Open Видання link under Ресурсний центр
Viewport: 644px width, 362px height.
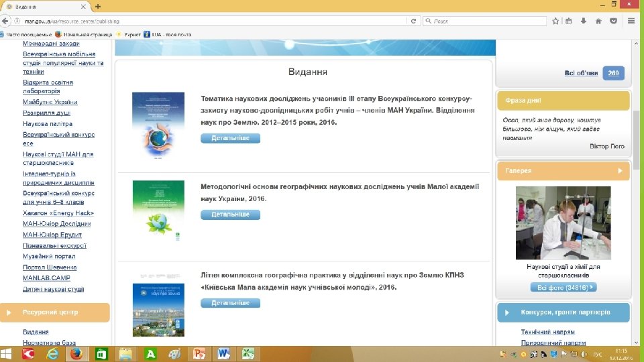click(x=36, y=332)
